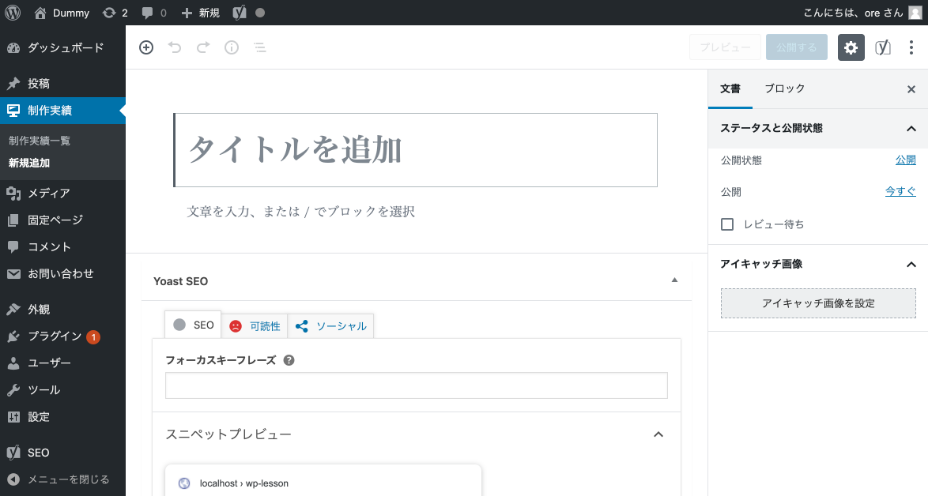The height and width of the screenshot is (496, 928).
Task: Open メディア in the admin sidebar
Action: point(48,193)
